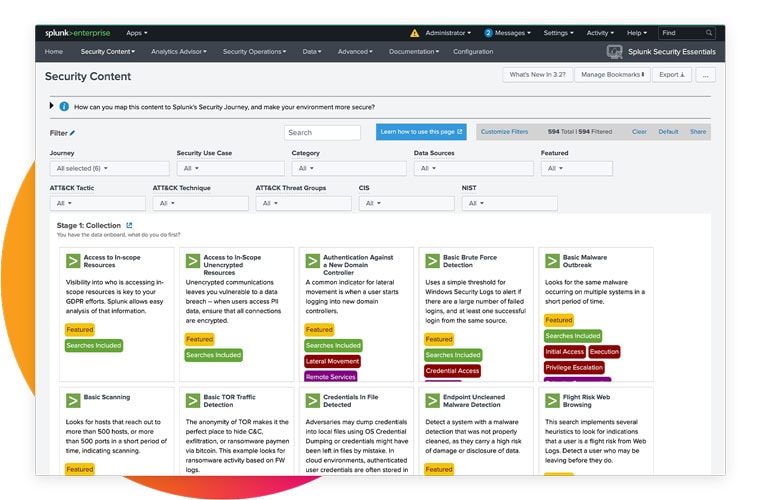Click green arrow icon on Access to In-Scope Unencrypted Resources
The image size is (760, 500).
pos(193,261)
